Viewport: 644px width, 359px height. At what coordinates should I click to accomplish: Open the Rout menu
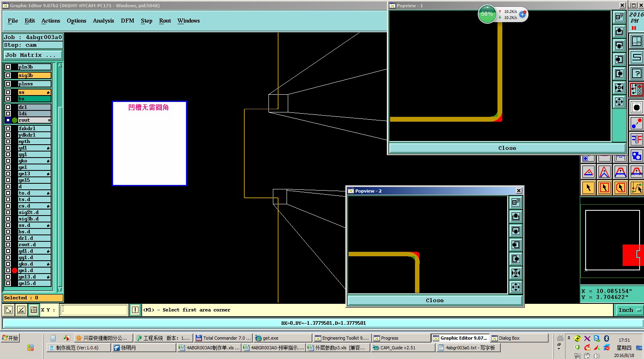click(165, 21)
